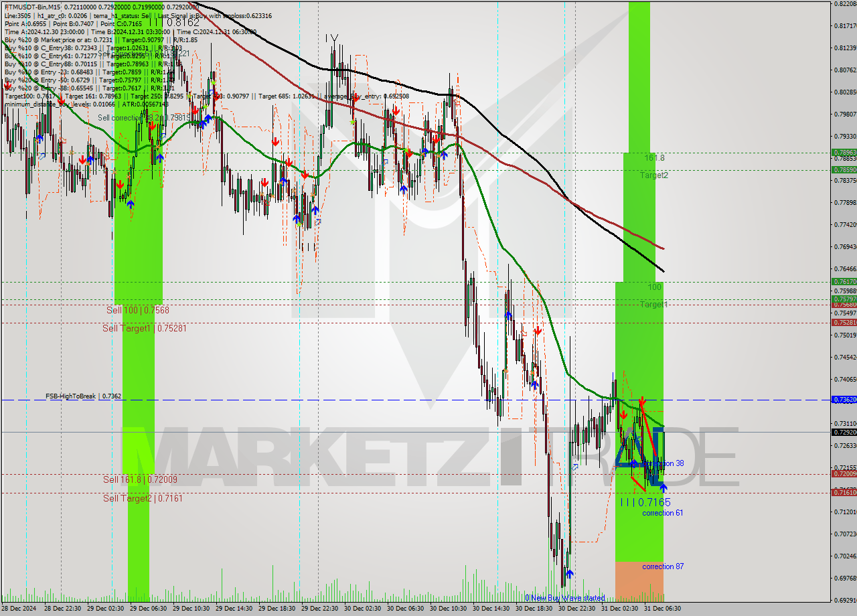Screen dimensions: 857x616
Task: Click the orange correction 87 zone block
Action: (639, 581)
